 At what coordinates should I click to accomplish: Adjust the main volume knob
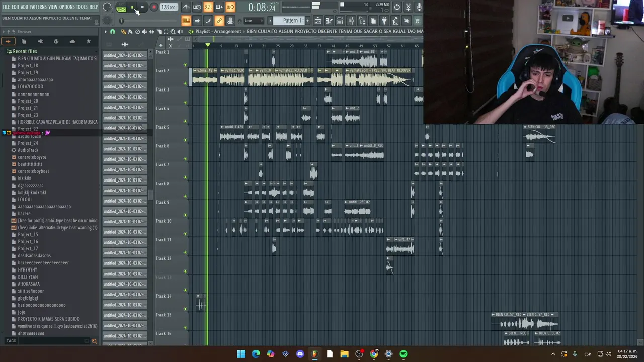point(107,7)
